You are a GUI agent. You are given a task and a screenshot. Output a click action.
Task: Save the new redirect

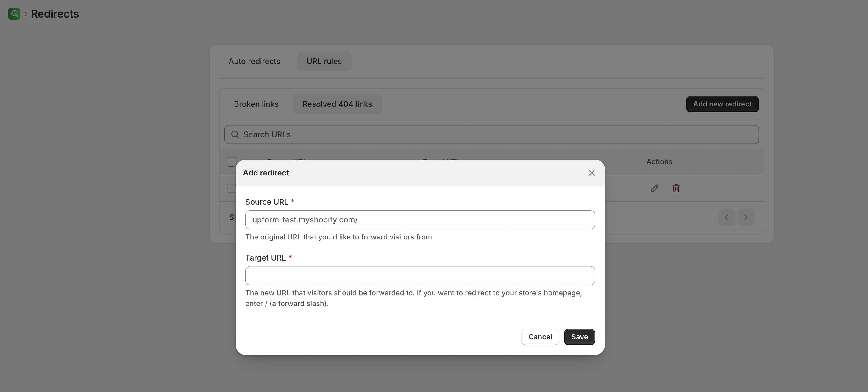(579, 337)
